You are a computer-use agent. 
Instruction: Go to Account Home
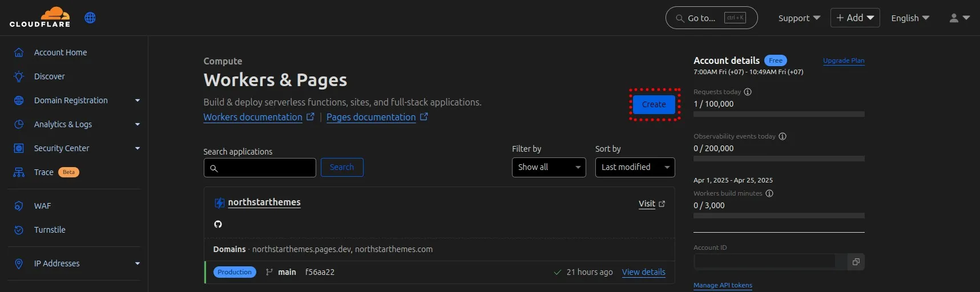point(61,52)
